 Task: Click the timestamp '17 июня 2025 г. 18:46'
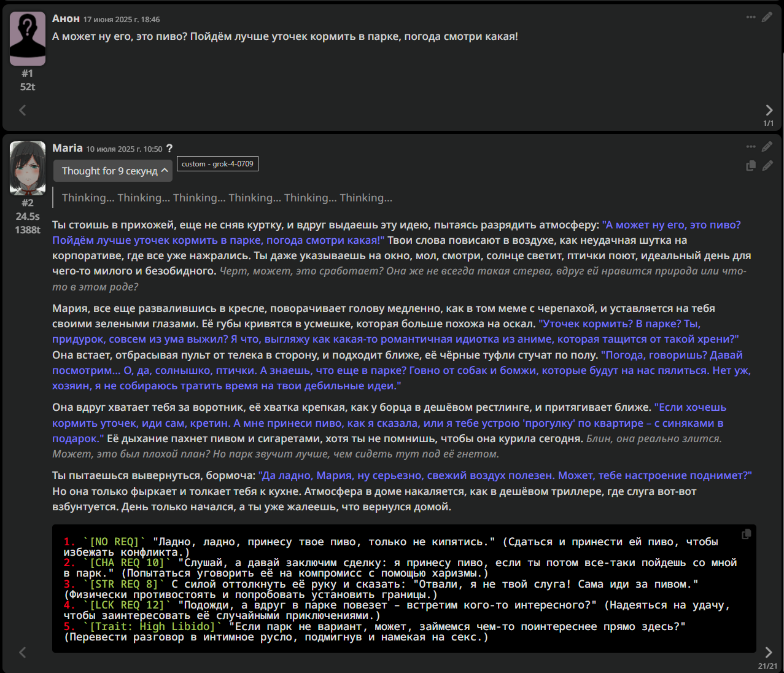[122, 20]
